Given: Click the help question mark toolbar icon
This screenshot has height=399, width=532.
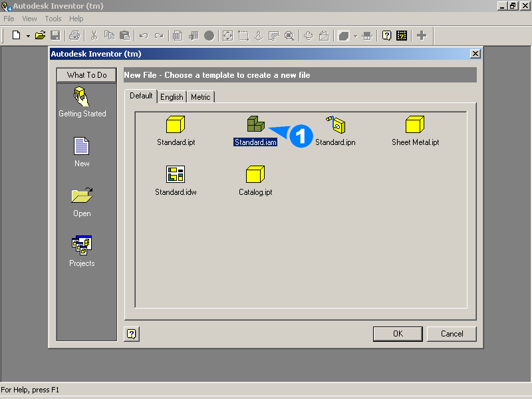Looking at the screenshot, I should [386, 35].
